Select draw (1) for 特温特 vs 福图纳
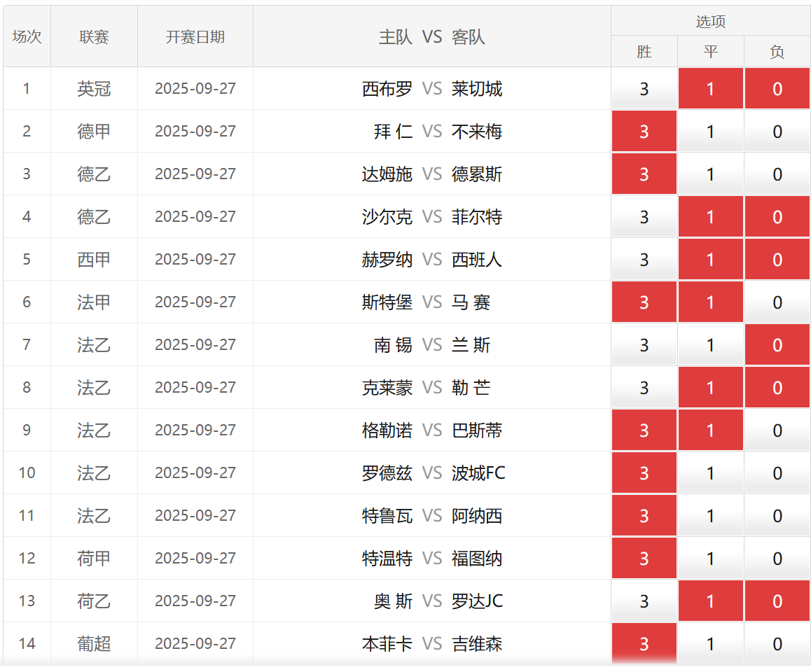 710,559
